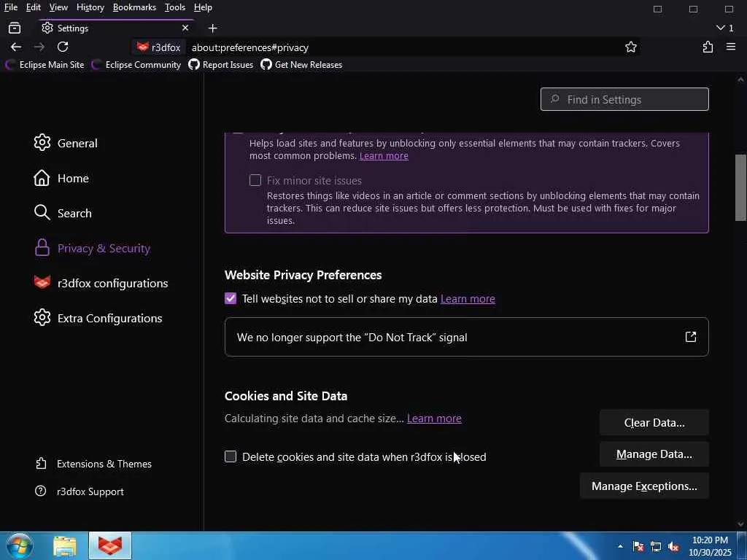This screenshot has width=747, height=560.
Task: Open r3dfox configurations section
Action: coord(101,283)
